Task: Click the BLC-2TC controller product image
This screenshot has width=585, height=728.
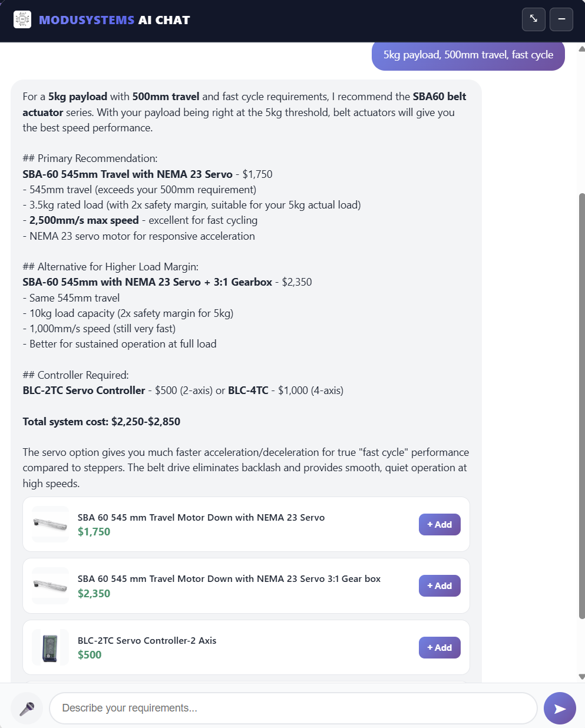Action: tap(51, 647)
